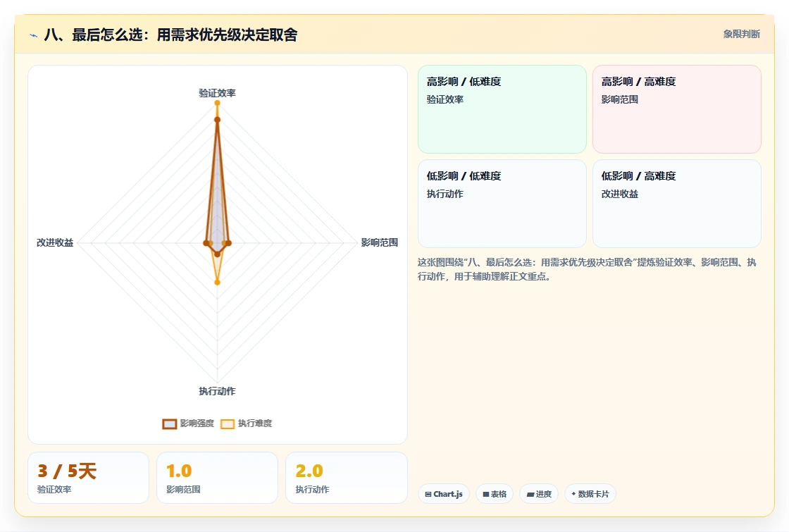Click the 进度 tag chip
789x532 pixels.
(x=539, y=494)
